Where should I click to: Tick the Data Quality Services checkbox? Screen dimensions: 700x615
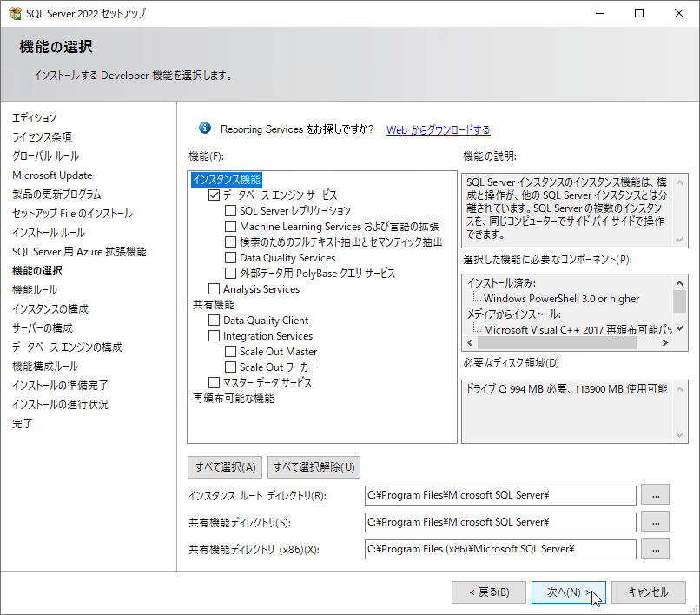coord(230,258)
